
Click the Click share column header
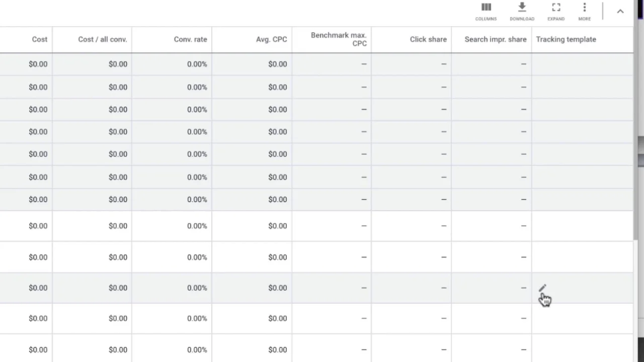point(428,39)
